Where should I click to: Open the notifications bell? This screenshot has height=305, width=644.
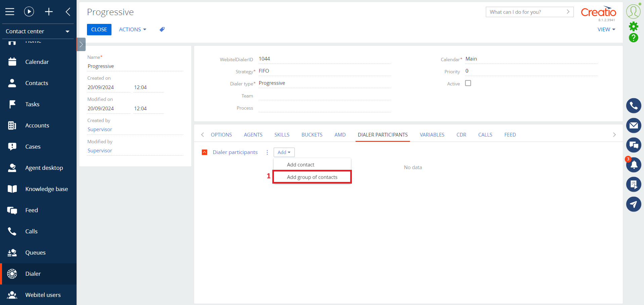pyautogui.click(x=634, y=165)
